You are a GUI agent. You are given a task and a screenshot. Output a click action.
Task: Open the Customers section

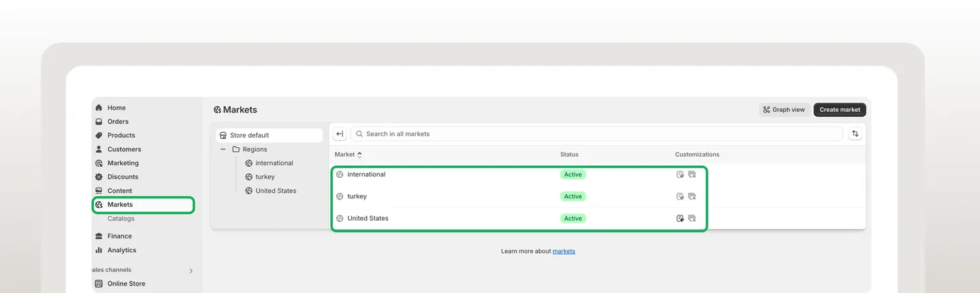124,149
